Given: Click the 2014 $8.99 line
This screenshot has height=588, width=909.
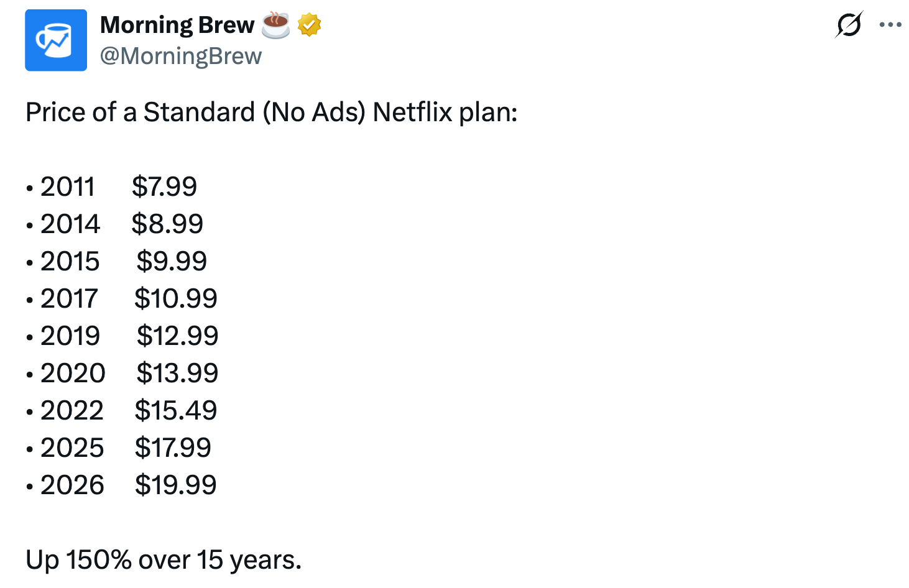Looking at the screenshot, I should pyautogui.click(x=115, y=224).
